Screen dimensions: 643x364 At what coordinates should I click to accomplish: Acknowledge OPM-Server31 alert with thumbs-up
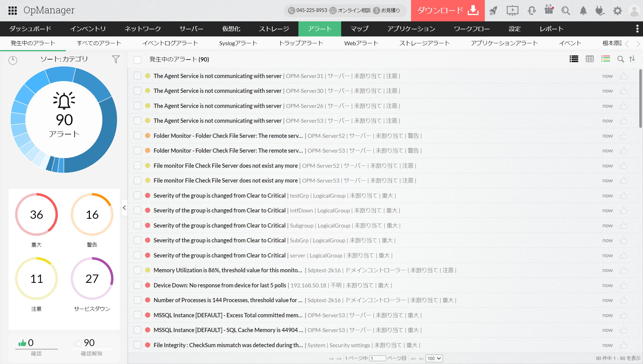point(623,76)
